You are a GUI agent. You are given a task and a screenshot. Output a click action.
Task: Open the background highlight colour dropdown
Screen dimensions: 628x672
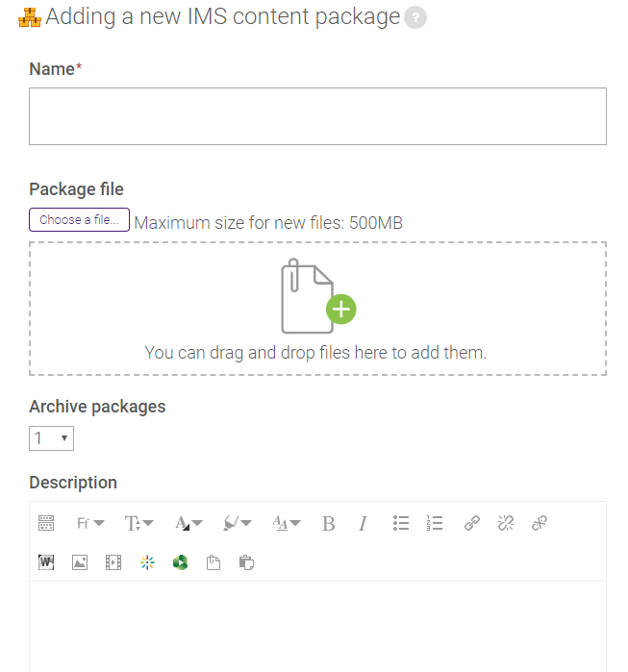tap(237, 523)
